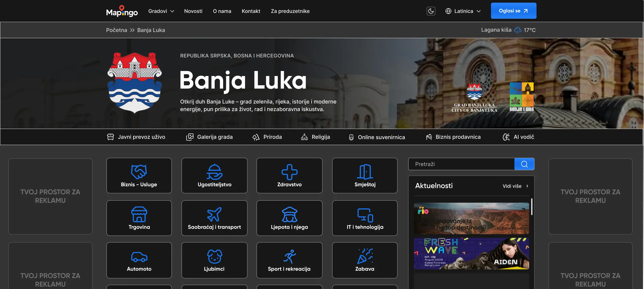Open the Fresh Wave event thumbnail
The width and height of the screenshot is (644, 289).
click(471, 254)
